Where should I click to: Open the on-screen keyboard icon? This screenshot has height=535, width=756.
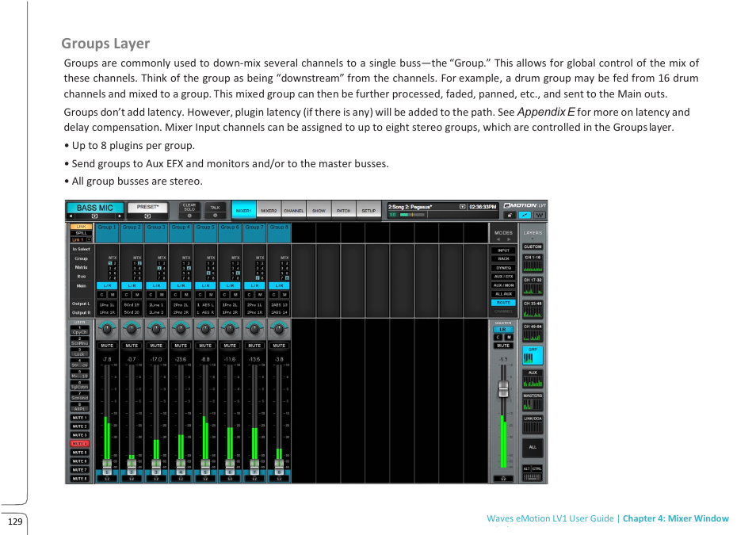coord(533,477)
